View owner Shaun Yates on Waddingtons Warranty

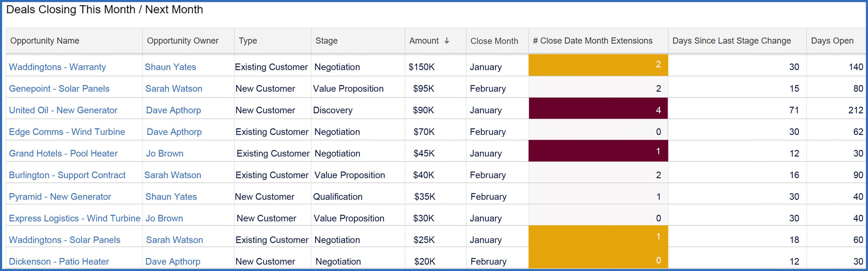pyautogui.click(x=170, y=67)
